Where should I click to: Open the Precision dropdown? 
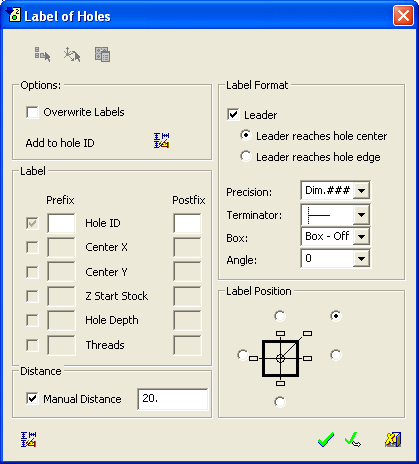coord(361,191)
